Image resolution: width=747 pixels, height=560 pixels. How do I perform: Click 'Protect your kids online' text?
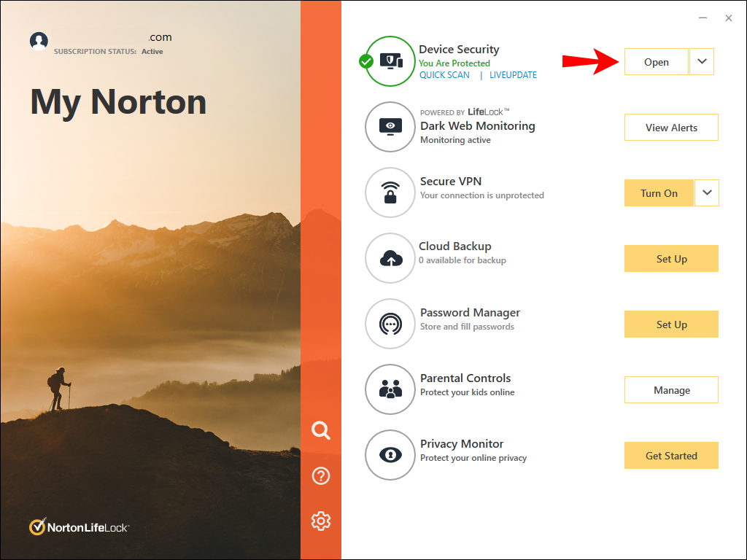pyautogui.click(x=467, y=392)
